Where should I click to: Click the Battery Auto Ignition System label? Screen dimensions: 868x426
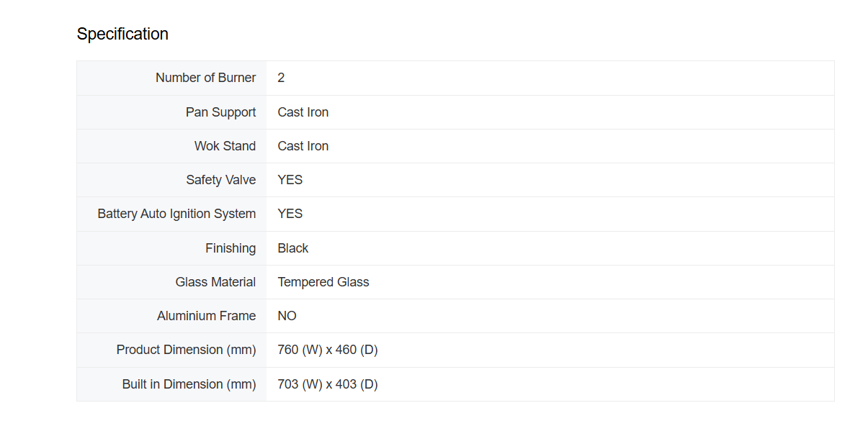pyautogui.click(x=176, y=214)
